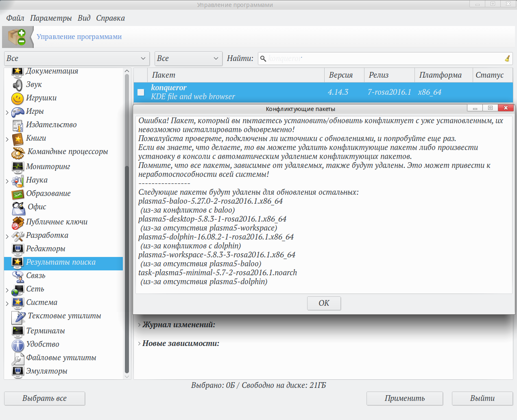Viewport: 517px width, 420px height.
Task: Sort by the Платформа column header
Action: 443,75
